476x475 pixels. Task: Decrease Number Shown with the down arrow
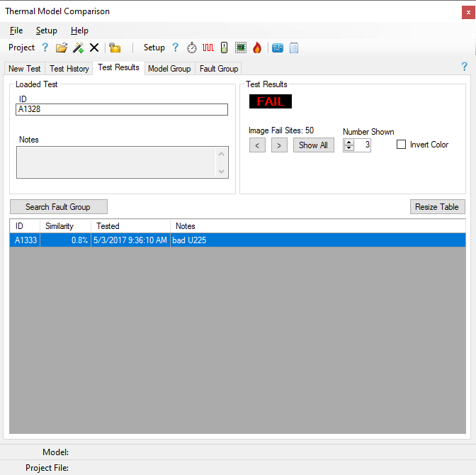coord(349,148)
